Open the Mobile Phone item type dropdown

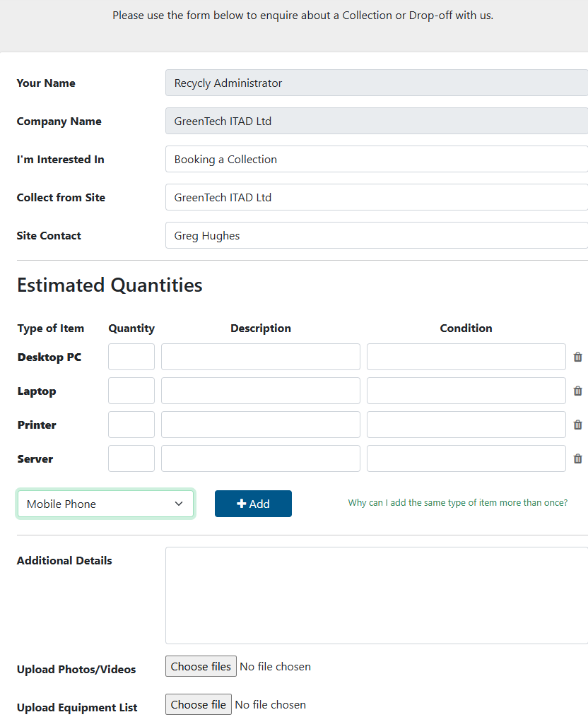click(x=105, y=504)
